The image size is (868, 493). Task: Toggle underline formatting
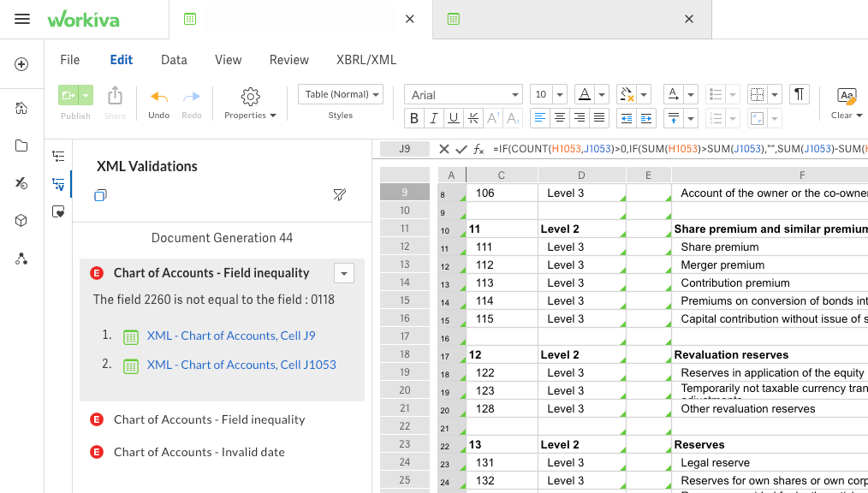click(454, 118)
